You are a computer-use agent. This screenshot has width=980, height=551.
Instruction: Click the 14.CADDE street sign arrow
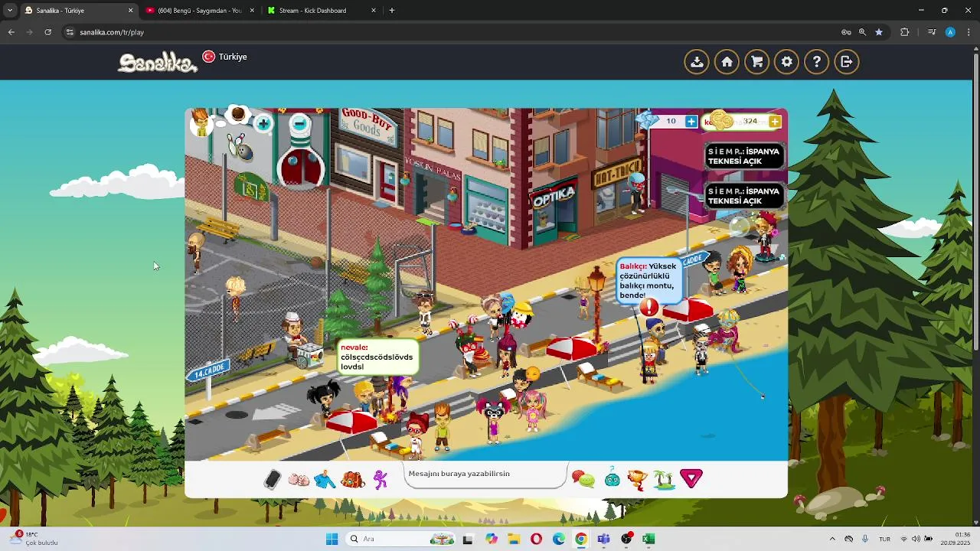207,372
